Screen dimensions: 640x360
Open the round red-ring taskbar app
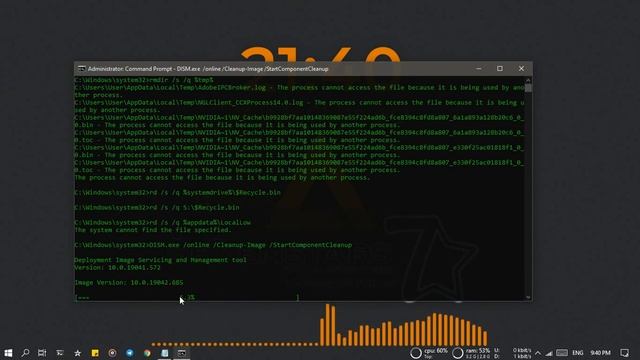tap(112, 353)
